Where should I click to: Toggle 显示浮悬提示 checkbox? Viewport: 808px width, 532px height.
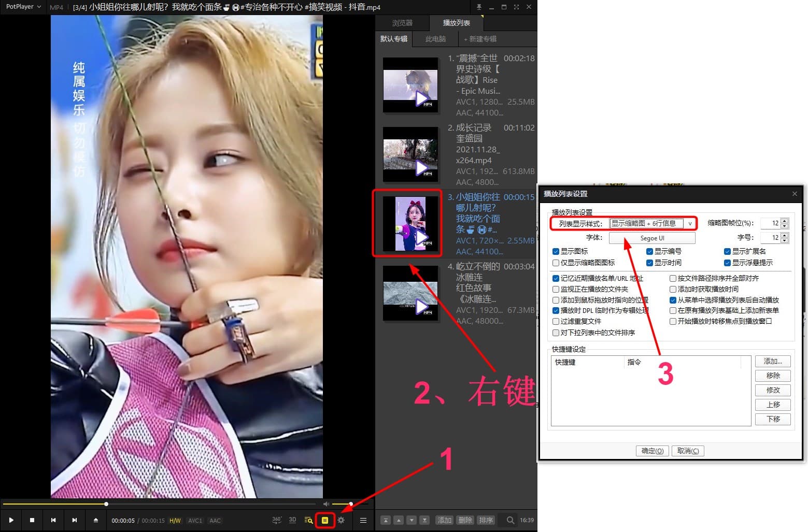(x=727, y=263)
